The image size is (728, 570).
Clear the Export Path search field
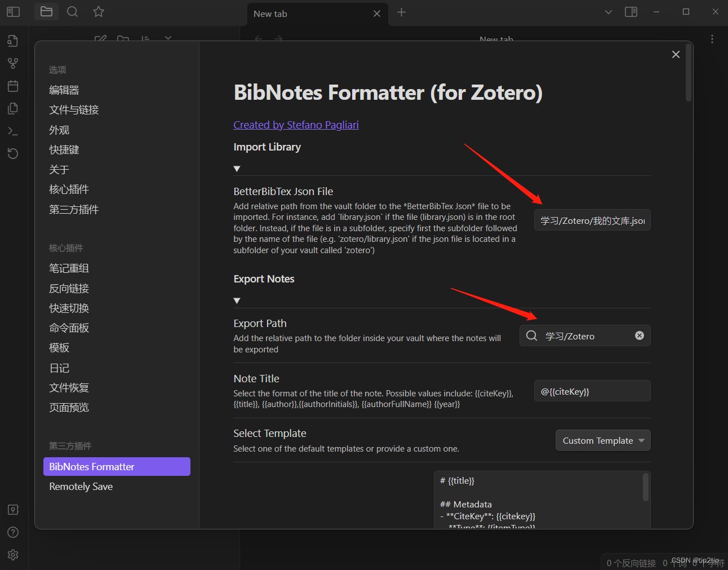click(x=640, y=335)
